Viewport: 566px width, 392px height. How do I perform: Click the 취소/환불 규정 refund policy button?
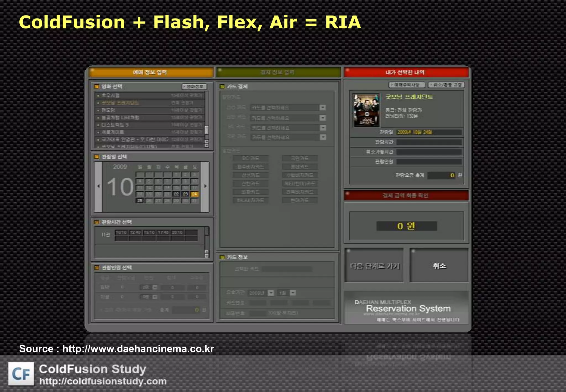446,85
